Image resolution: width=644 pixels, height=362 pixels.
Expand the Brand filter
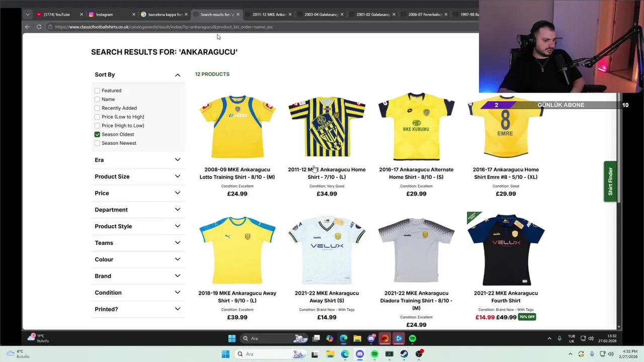[x=137, y=276]
